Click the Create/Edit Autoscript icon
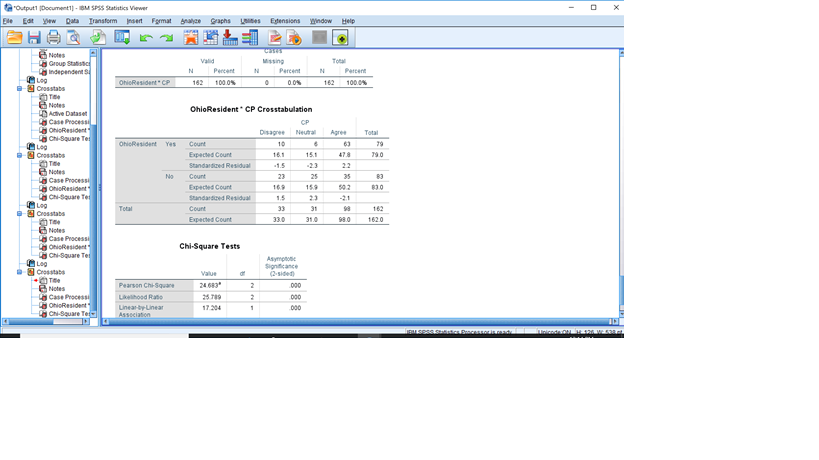The height and width of the screenshot is (460, 819). tap(275, 38)
